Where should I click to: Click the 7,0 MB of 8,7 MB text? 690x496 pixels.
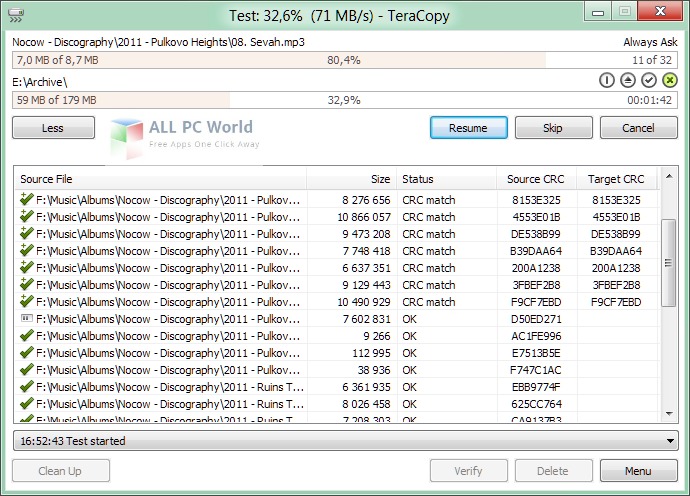click(x=58, y=60)
